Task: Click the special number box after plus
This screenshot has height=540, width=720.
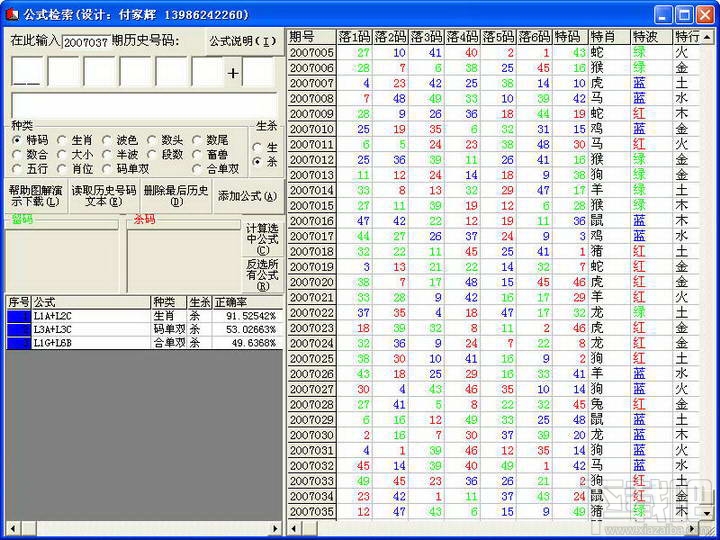Action: click(x=258, y=72)
